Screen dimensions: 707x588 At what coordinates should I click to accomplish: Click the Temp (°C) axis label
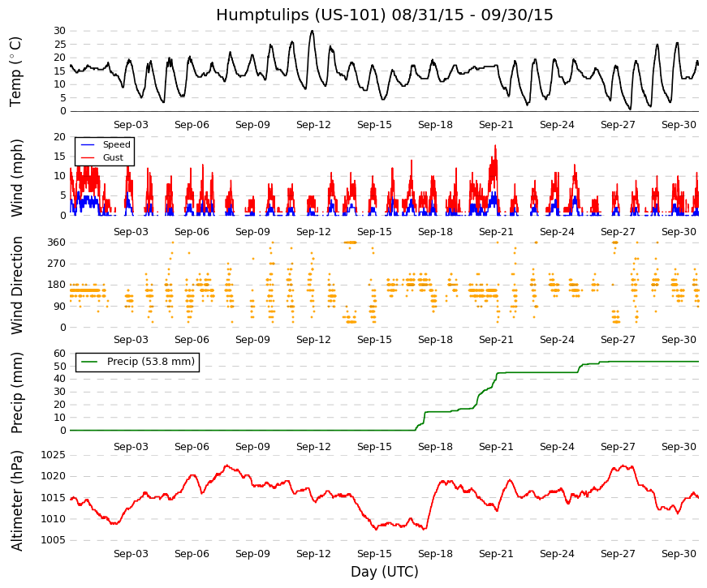[15, 71]
